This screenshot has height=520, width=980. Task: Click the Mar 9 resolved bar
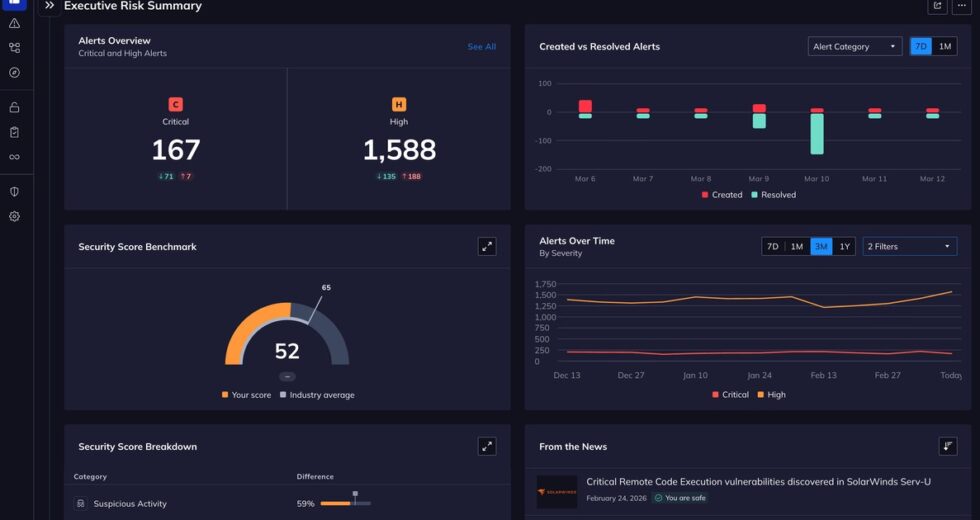click(x=759, y=121)
